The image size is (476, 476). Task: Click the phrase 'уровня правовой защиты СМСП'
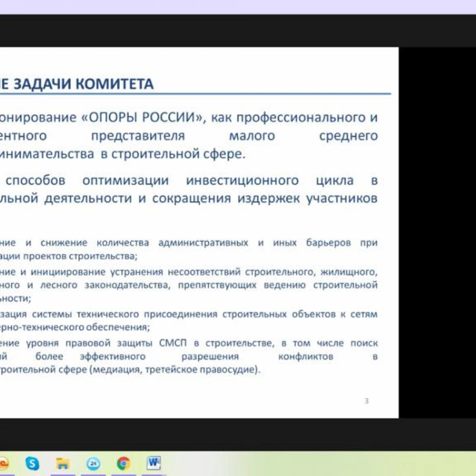pyautogui.click(x=107, y=343)
